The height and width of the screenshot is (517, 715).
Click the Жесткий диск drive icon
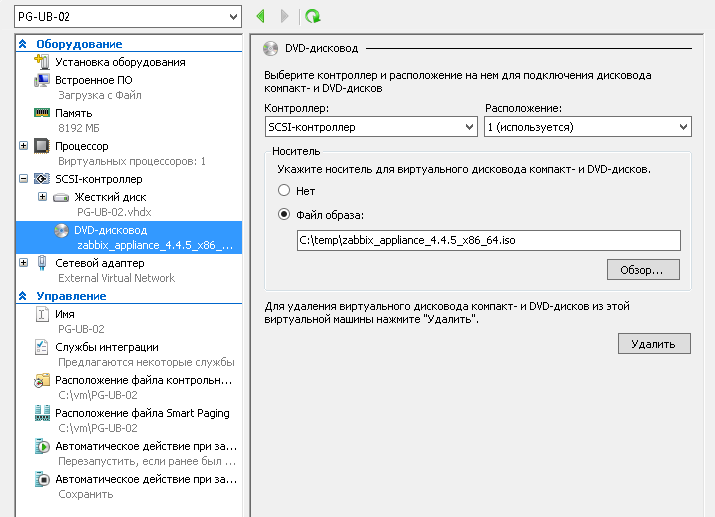click(61, 197)
